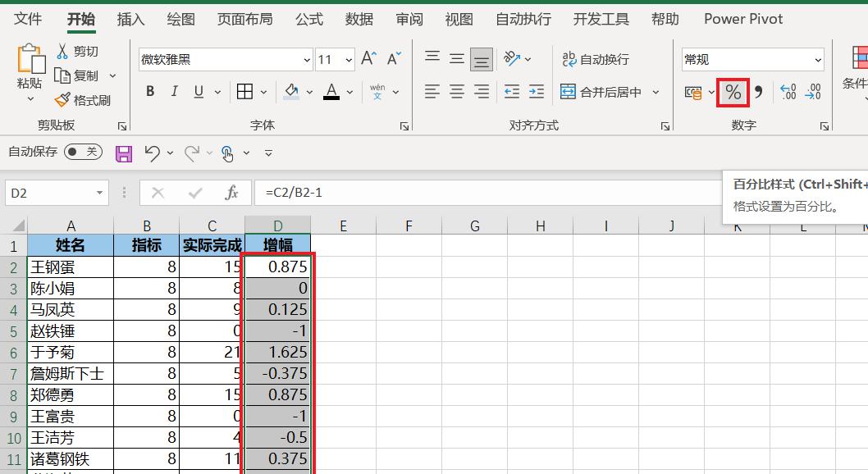Apply percent style format

733,92
